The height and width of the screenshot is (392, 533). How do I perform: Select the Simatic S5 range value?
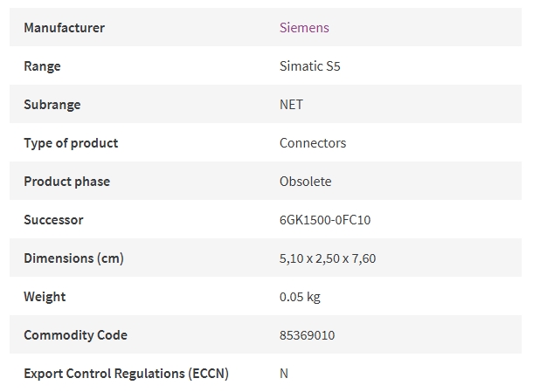point(309,65)
